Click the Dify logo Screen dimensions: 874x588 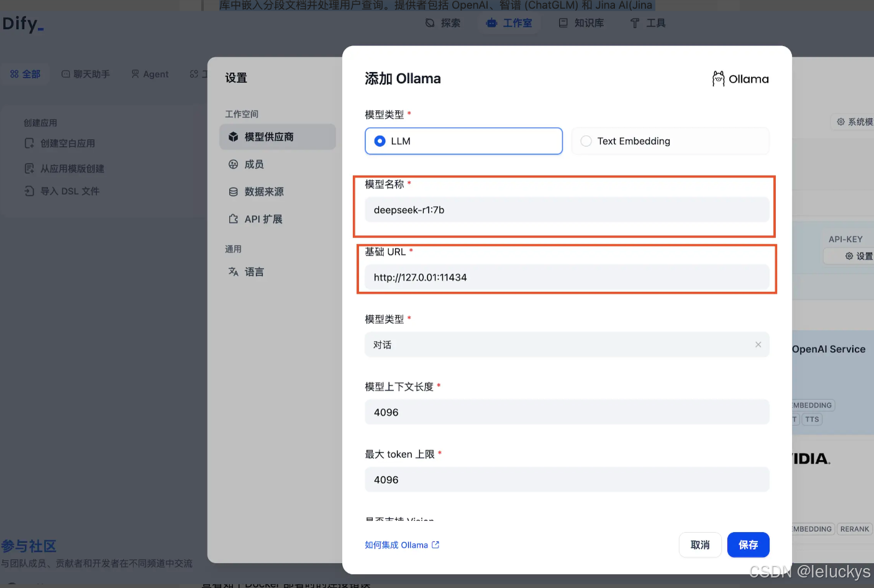point(23,24)
